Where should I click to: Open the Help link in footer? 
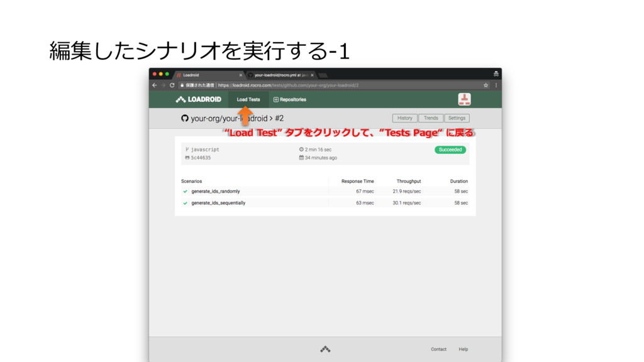pyautogui.click(x=464, y=349)
